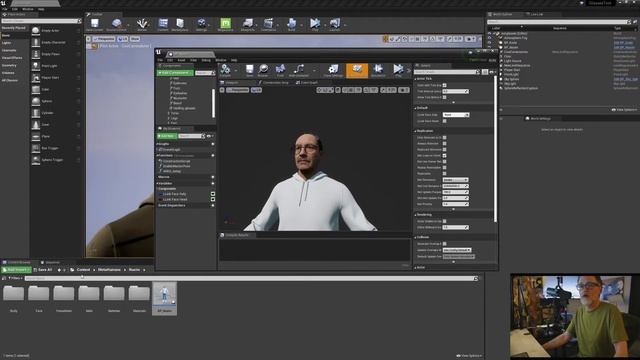Viewport: 640px width, 360px height.
Task: Toggle Allow Tick Before Begin Play checkbox
Action: coord(444,97)
